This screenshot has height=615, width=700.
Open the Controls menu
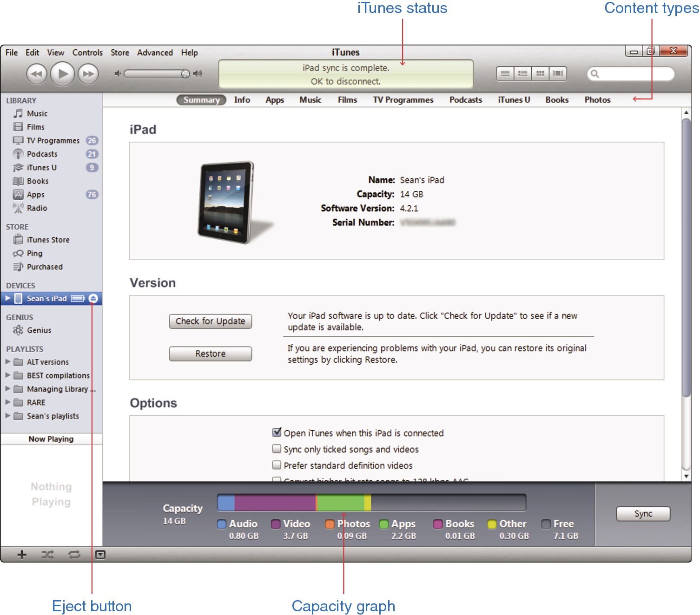tap(87, 52)
